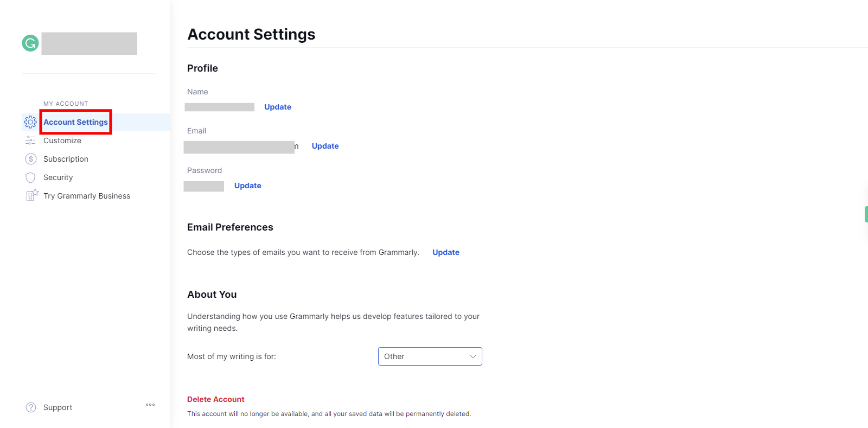This screenshot has width=868, height=428.
Task: Click the Customize sliders icon
Action: pos(30,140)
